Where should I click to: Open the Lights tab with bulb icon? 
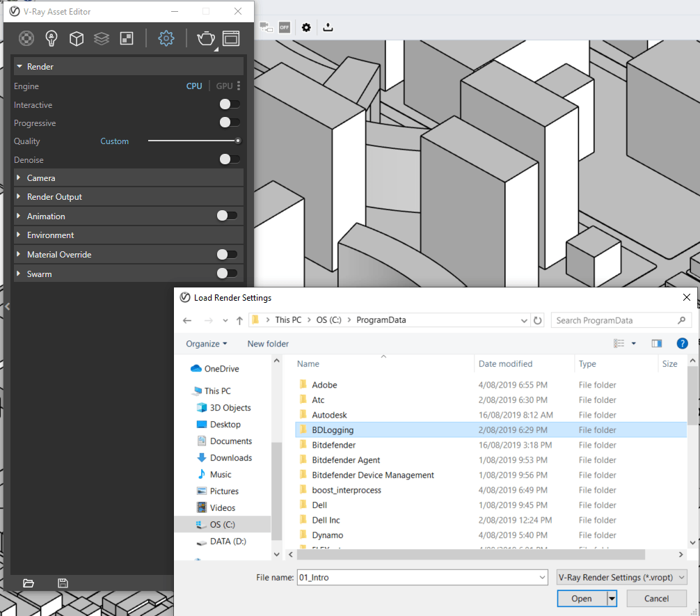pos(51,38)
